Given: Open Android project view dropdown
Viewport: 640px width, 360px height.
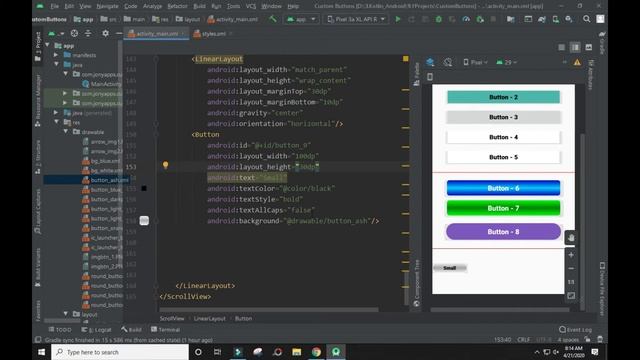Looking at the screenshot, I should click(56, 33).
